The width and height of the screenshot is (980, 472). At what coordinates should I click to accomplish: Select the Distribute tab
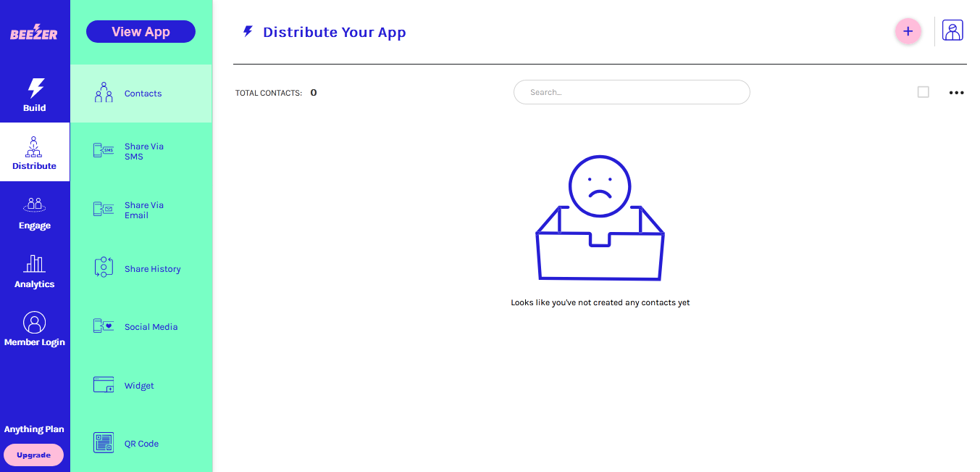pos(35,152)
